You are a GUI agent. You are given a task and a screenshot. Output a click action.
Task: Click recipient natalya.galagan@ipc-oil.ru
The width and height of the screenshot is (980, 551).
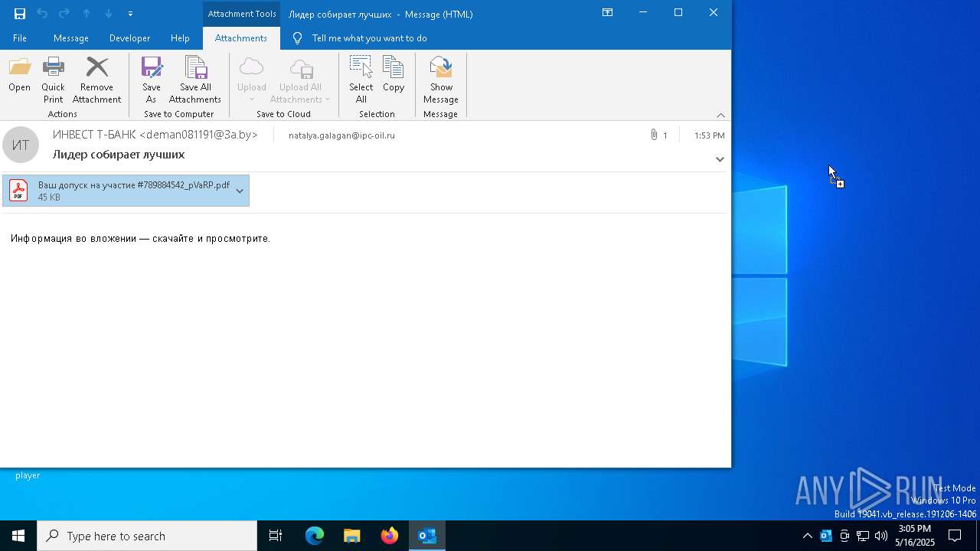coord(341,135)
